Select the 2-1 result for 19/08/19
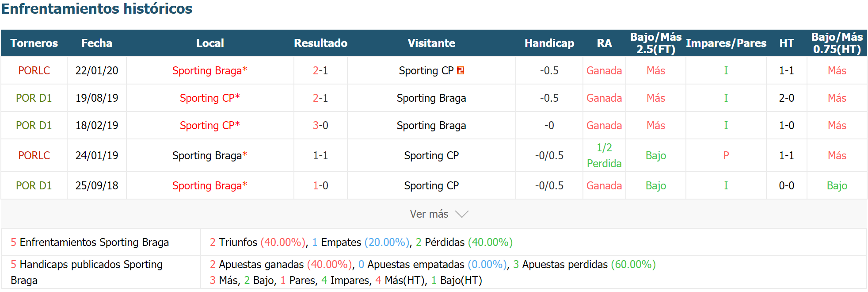 (320, 98)
